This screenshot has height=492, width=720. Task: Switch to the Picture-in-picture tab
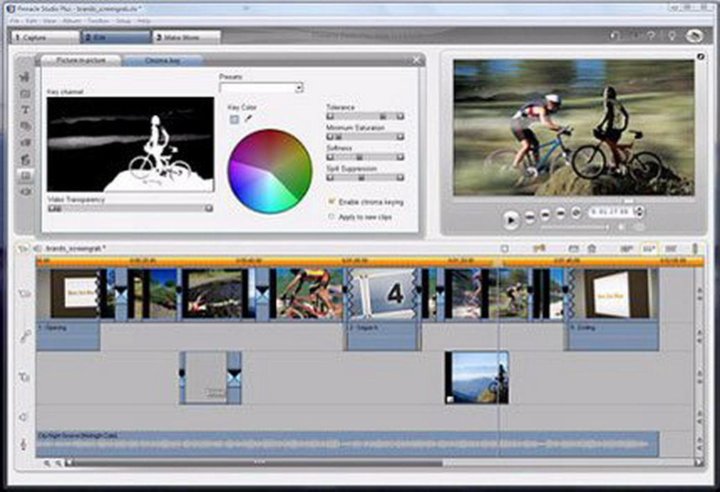coord(80,60)
